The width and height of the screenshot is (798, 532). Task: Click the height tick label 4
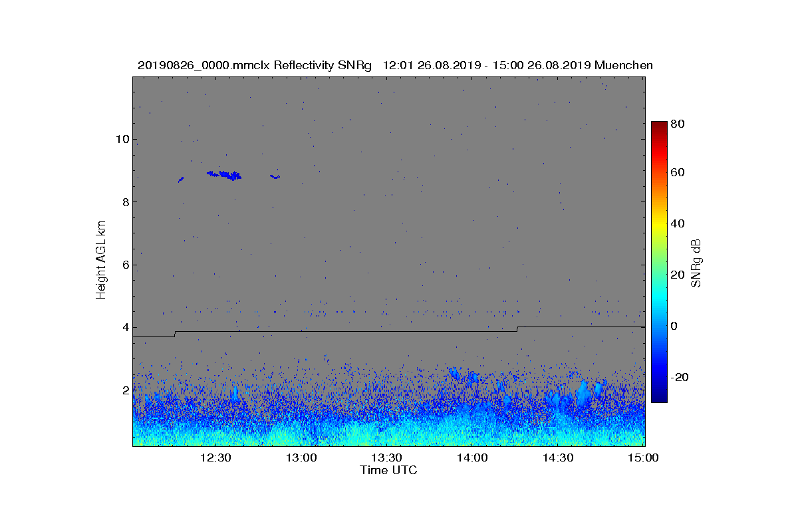[124, 327]
